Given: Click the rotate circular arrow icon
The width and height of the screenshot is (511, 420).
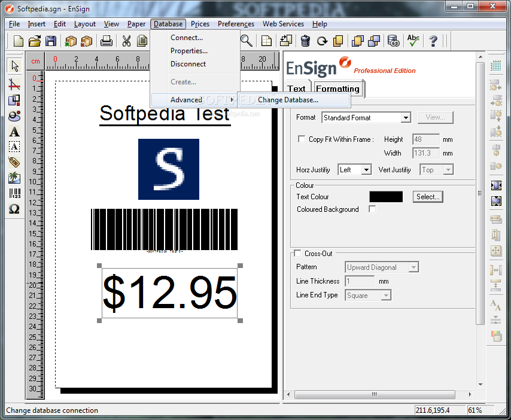Looking at the screenshot, I should 322,41.
